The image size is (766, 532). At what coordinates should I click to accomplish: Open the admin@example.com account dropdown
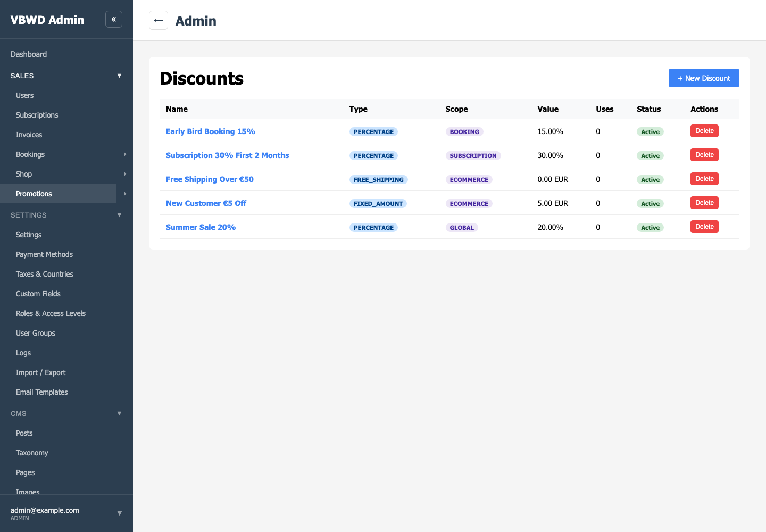point(119,513)
